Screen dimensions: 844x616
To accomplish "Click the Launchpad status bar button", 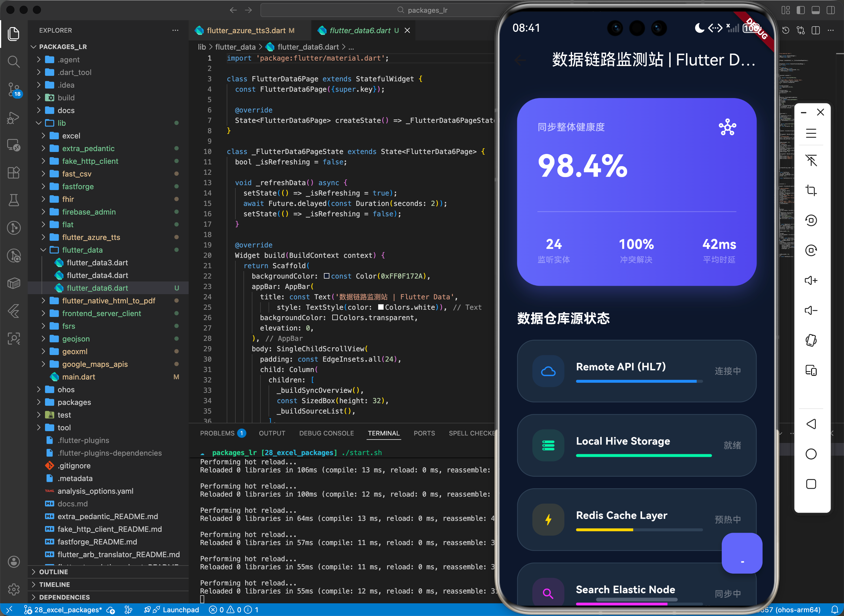I will click(x=181, y=610).
